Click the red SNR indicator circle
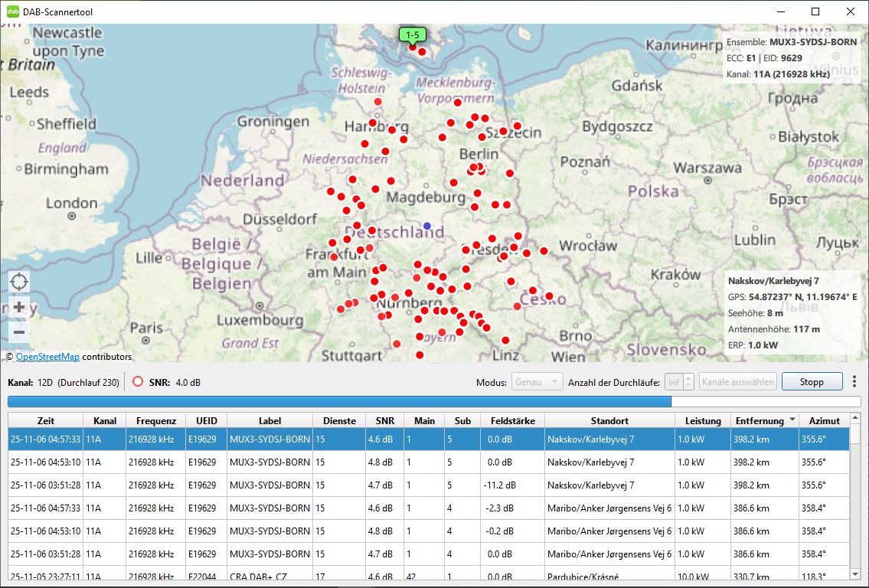Image resolution: width=869 pixels, height=588 pixels. (x=138, y=381)
